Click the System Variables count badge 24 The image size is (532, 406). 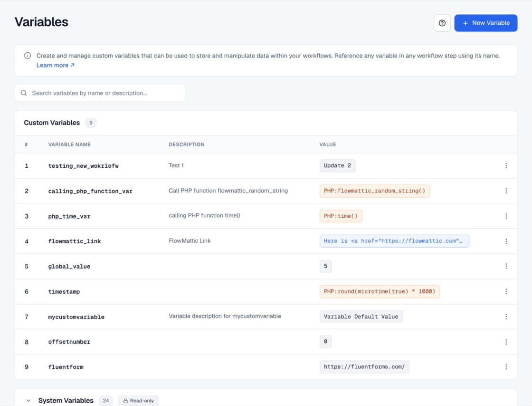pos(106,401)
